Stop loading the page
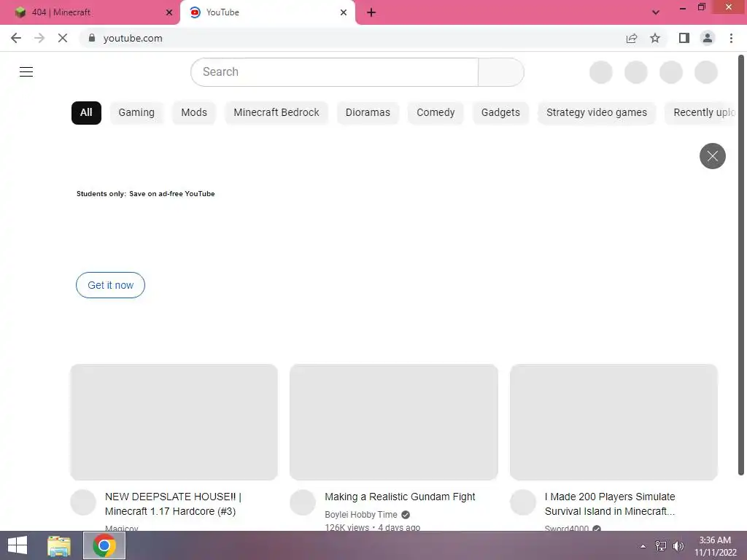The image size is (747, 560). tap(63, 38)
